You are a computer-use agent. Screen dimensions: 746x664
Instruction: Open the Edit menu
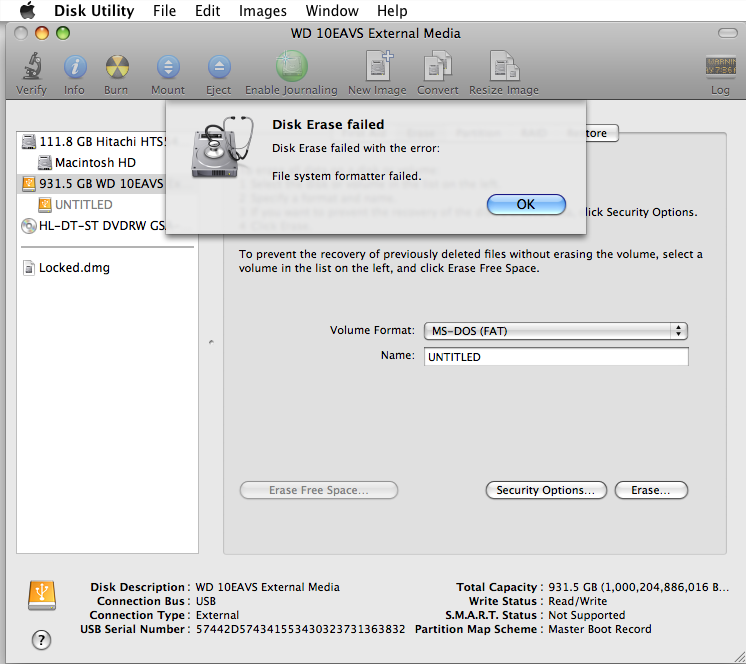pos(207,10)
